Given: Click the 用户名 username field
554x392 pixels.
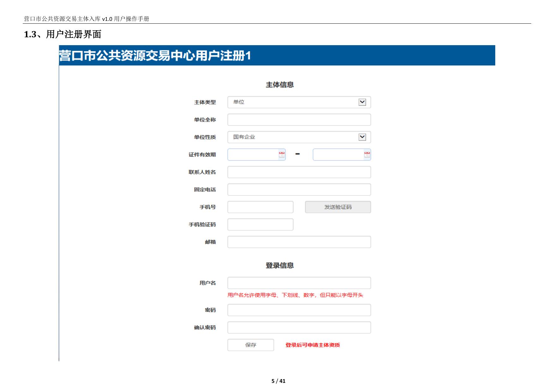Looking at the screenshot, I should tap(299, 283).
